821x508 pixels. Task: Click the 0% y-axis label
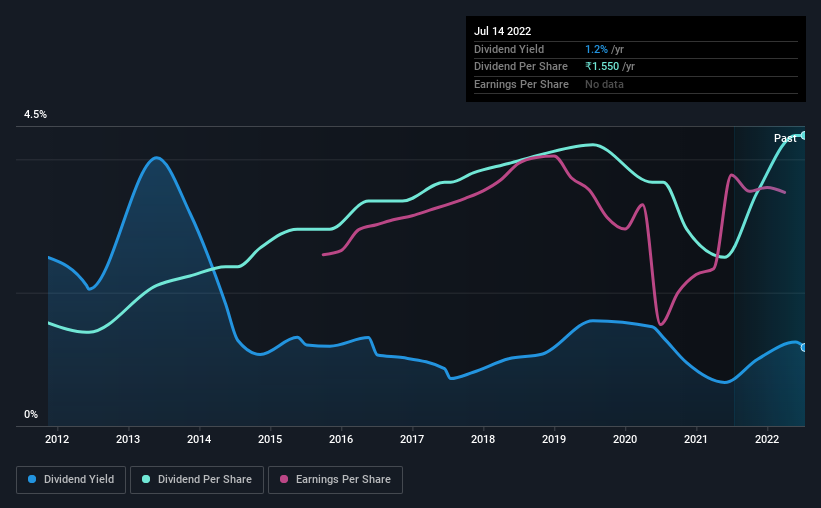[x=31, y=414]
